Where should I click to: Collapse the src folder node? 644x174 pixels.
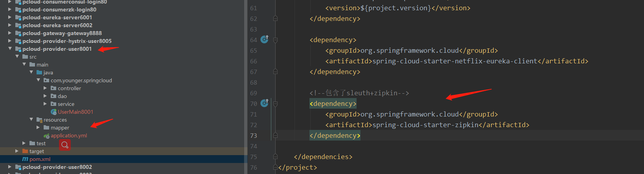(17, 57)
